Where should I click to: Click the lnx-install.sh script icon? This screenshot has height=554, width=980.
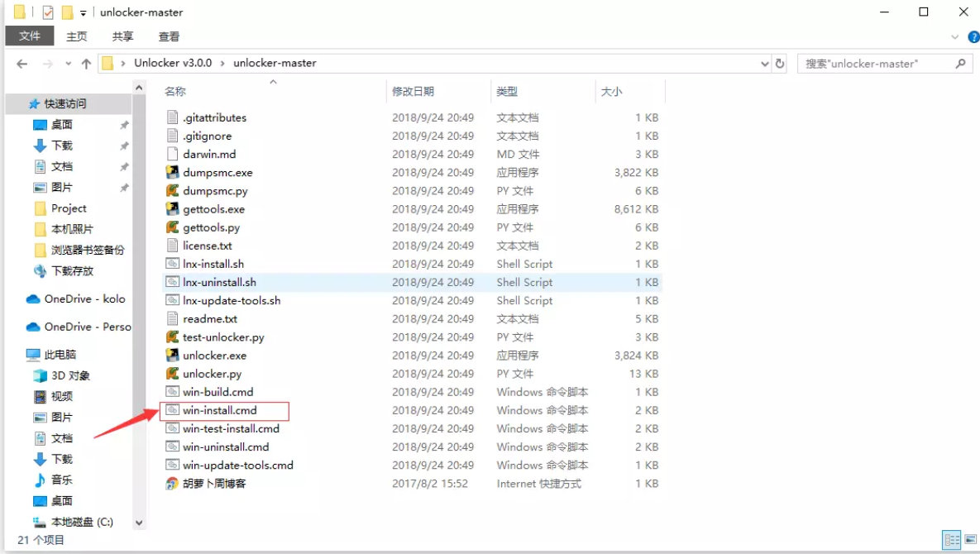173,264
